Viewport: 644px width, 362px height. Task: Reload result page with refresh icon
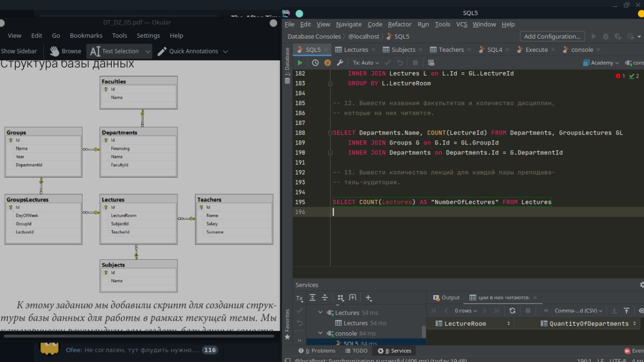(512, 311)
